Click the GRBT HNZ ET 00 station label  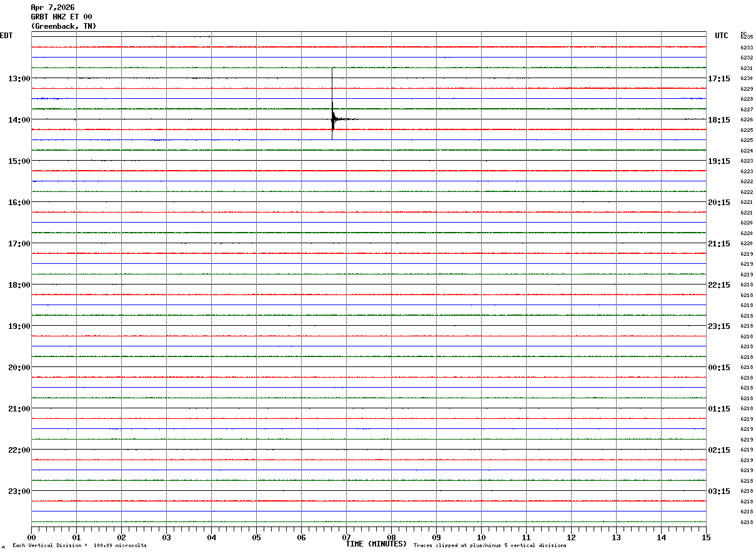[61, 17]
